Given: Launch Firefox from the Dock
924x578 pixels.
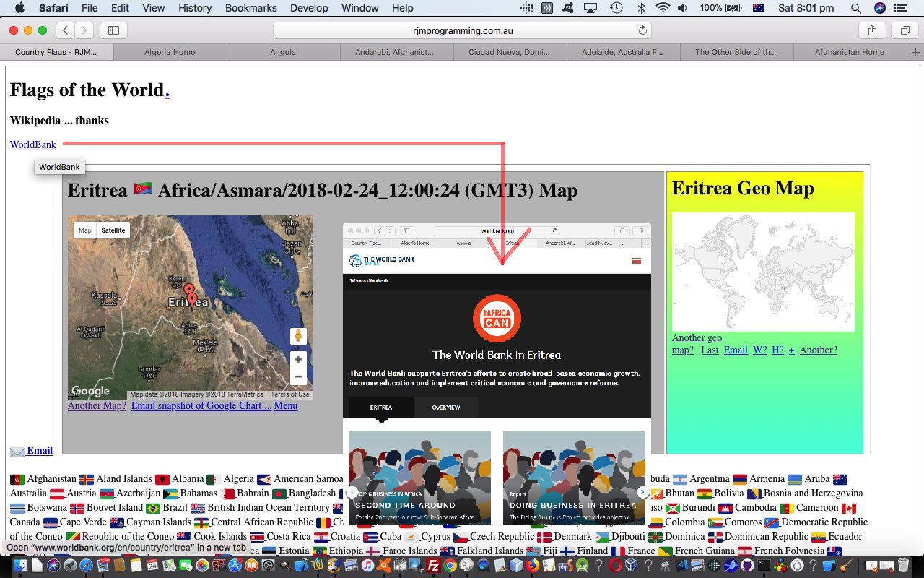Looking at the screenshot, I should (533, 566).
